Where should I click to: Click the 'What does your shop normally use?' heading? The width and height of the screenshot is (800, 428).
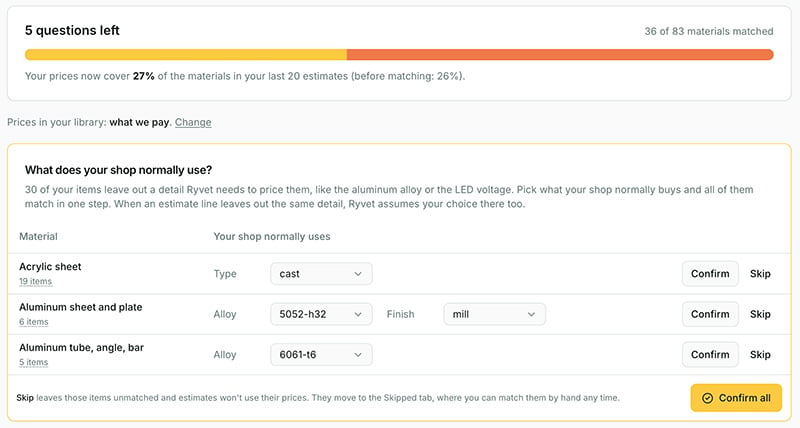[x=118, y=170]
